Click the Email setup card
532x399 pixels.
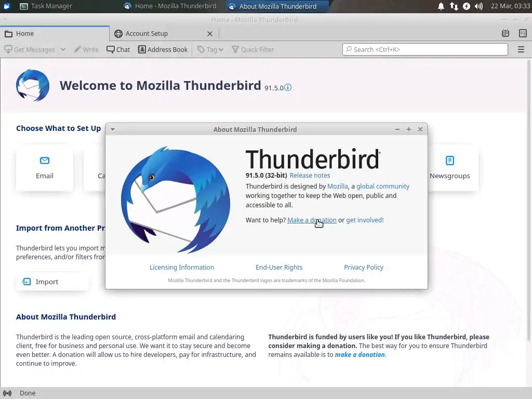[45, 168]
